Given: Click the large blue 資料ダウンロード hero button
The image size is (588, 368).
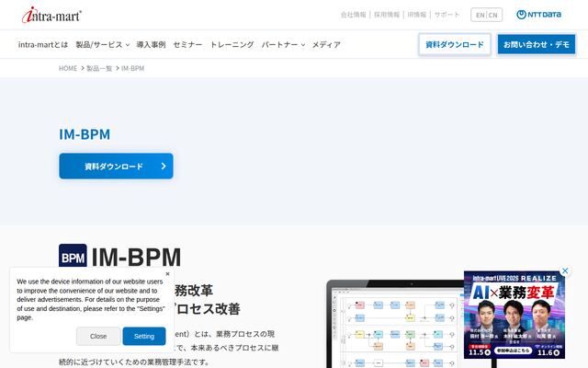Looking at the screenshot, I should (117, 166).
